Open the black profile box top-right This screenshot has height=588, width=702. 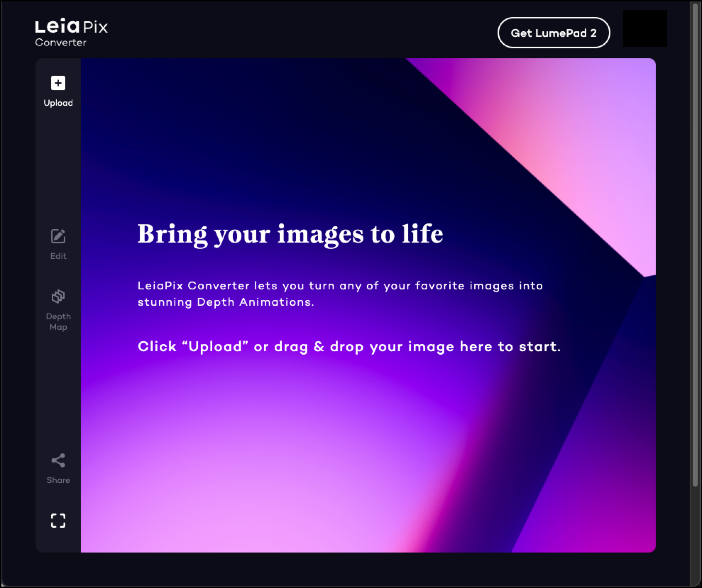(645, 28)
